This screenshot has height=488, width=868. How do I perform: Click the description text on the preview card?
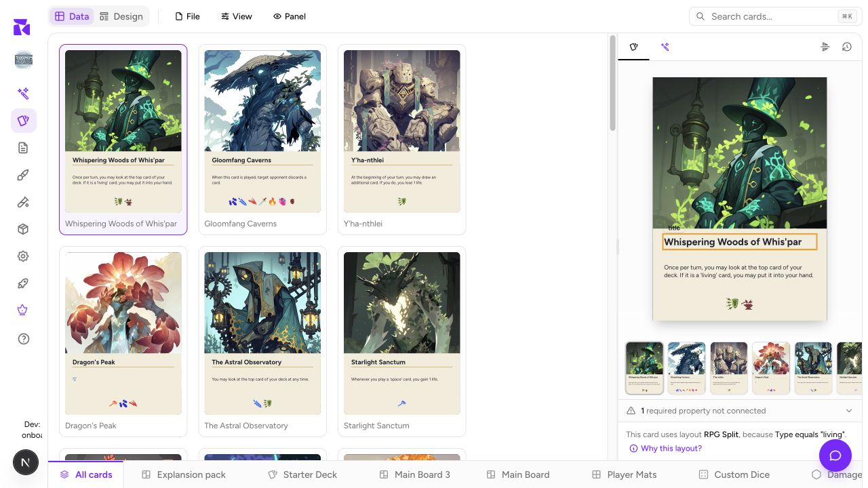coord(738,271)
